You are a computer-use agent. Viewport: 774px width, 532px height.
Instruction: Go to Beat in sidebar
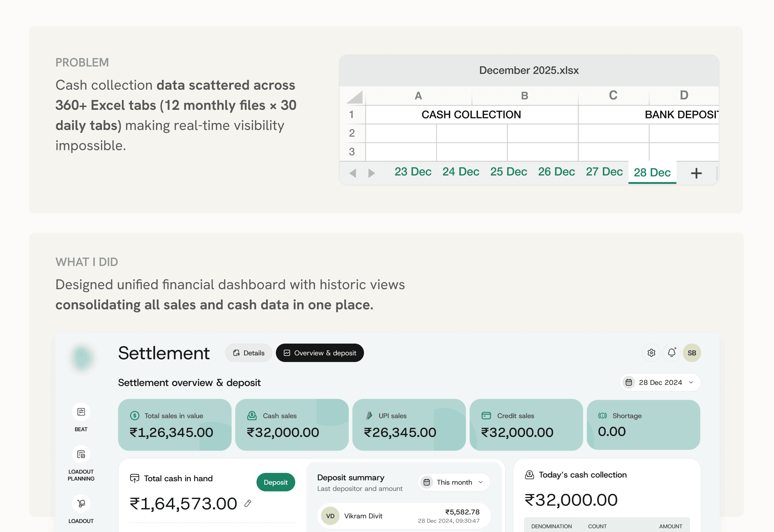click(x=81, y=412)
